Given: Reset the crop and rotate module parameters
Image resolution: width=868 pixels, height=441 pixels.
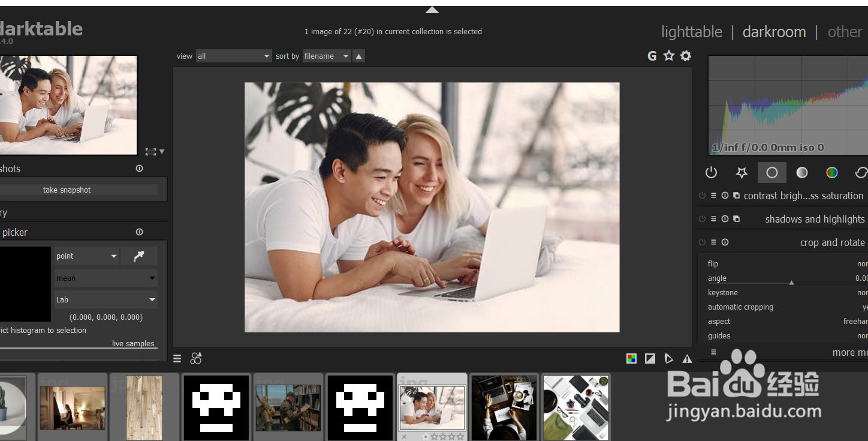Looking at the screenshot, I should click(725, 242).
